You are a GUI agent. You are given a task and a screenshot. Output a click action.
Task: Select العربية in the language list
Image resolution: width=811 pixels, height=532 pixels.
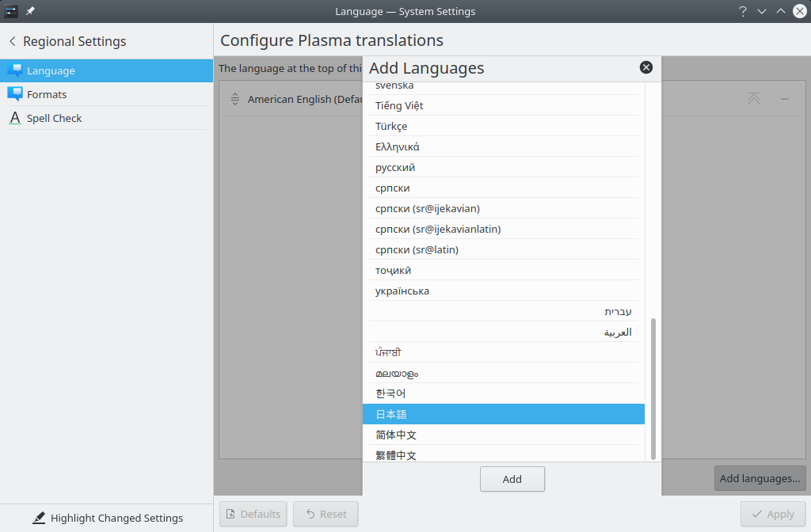[504, 332]
